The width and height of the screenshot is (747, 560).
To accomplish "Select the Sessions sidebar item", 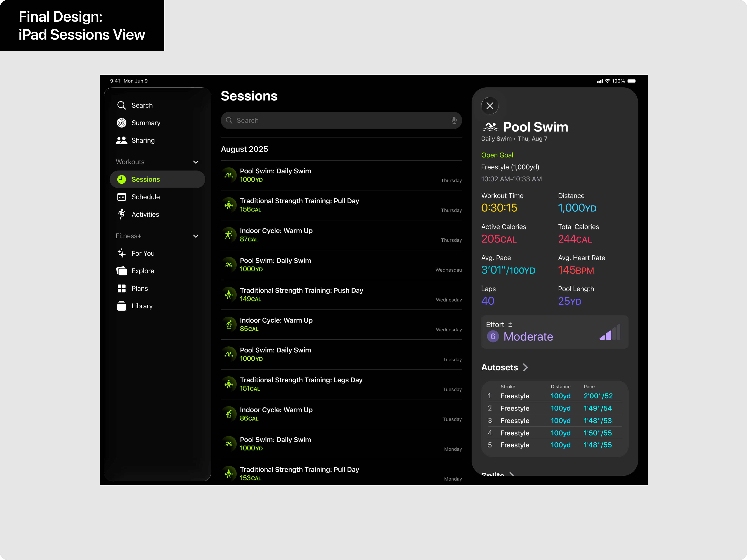I will 157,179.
